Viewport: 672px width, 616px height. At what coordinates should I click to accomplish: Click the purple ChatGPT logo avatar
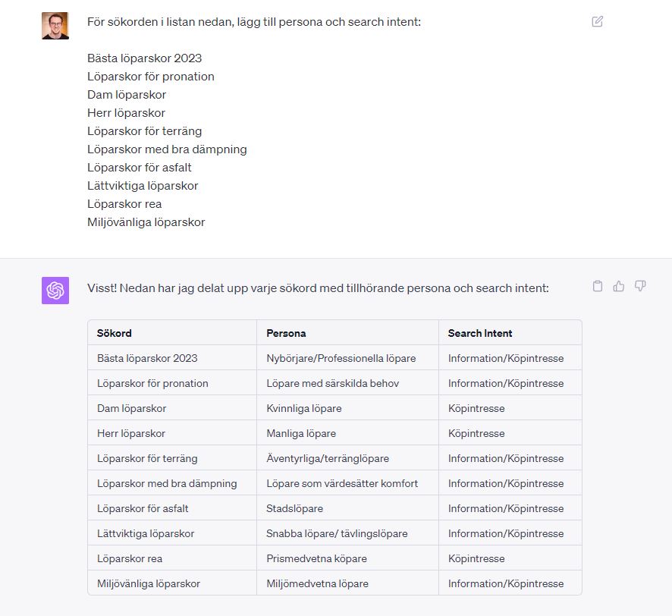pyautogui.click(x=55, y=291)
